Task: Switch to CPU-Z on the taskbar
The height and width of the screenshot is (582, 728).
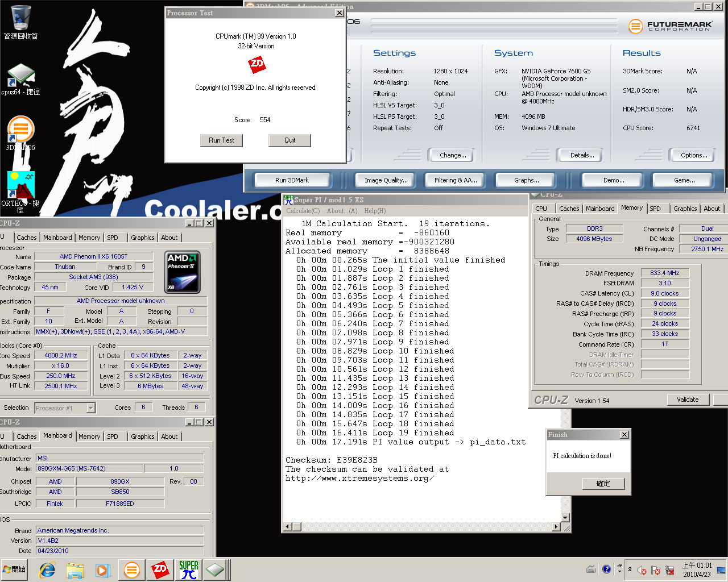Action: coord(216,569)
